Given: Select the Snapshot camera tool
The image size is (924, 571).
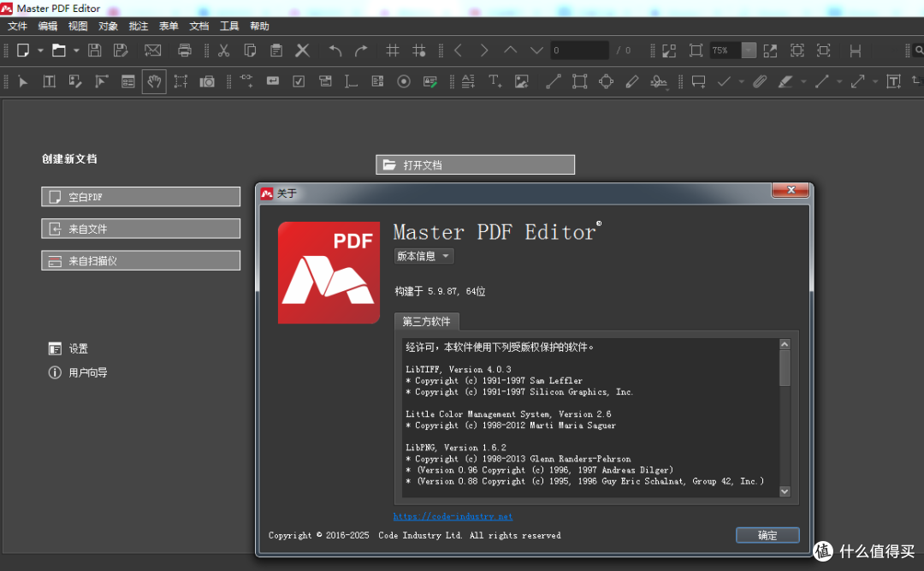Looking at the screenshot, I should point(207,81).
